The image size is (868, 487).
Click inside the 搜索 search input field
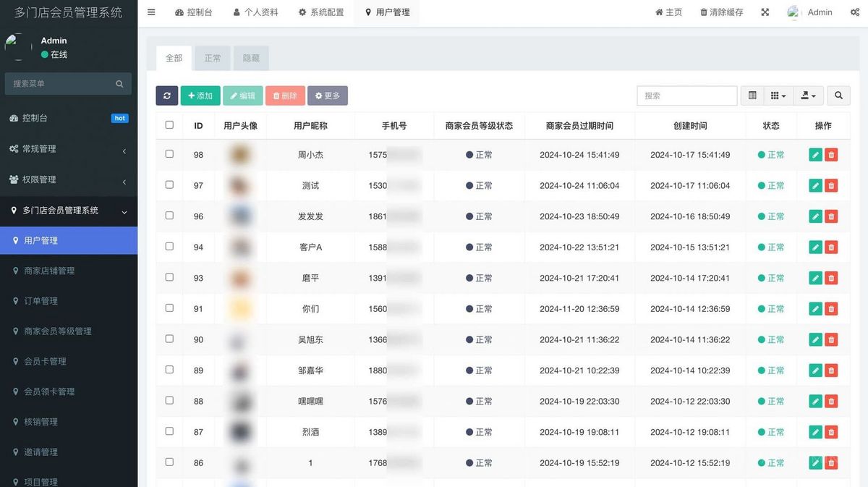pos(686,95)
